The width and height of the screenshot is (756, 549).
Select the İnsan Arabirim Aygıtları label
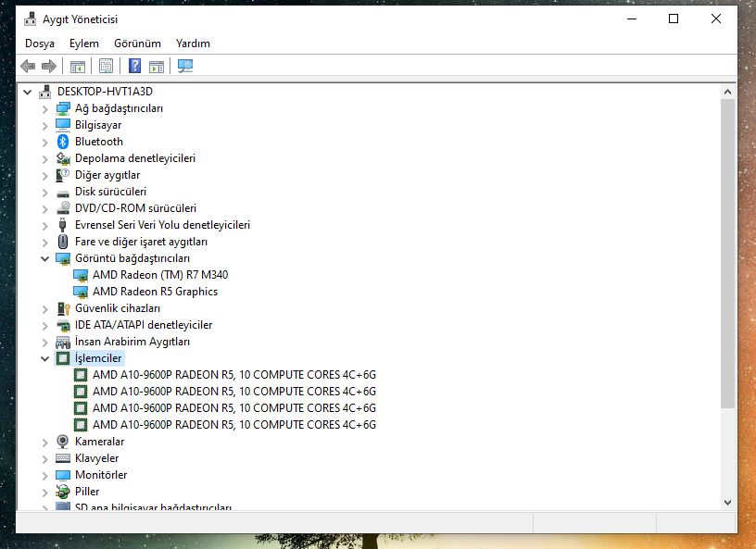(132, 342)
